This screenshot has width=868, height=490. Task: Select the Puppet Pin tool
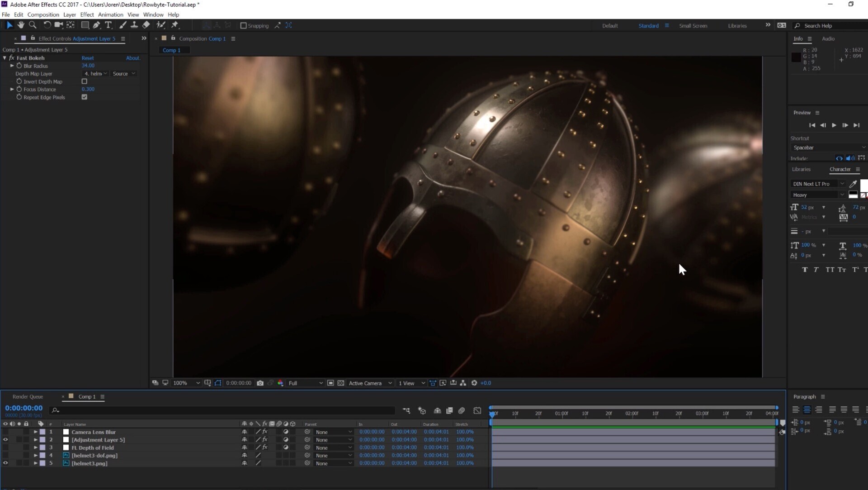click(175, 25)
